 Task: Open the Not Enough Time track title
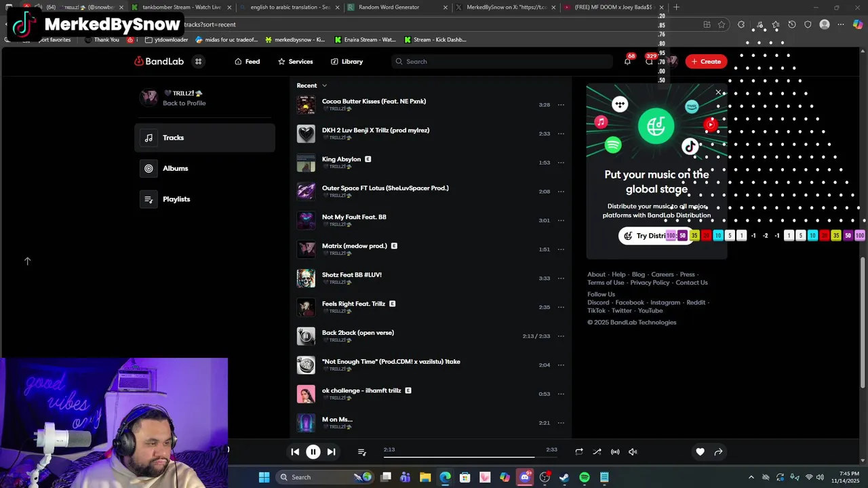click(391, 362)
